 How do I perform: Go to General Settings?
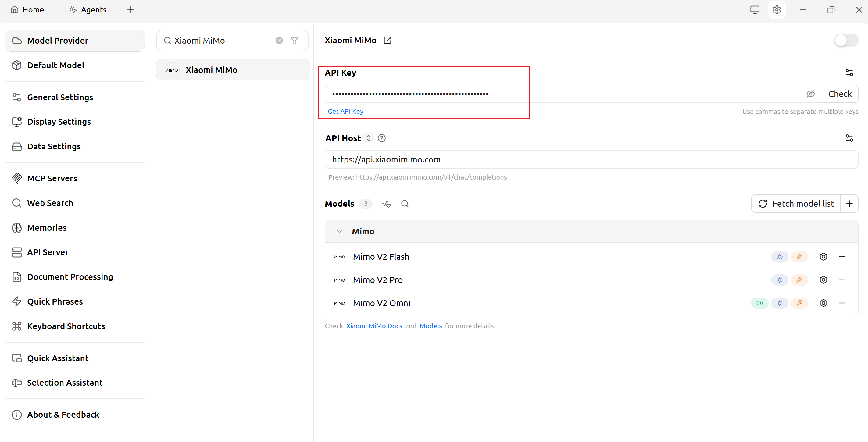click(75, 97)
